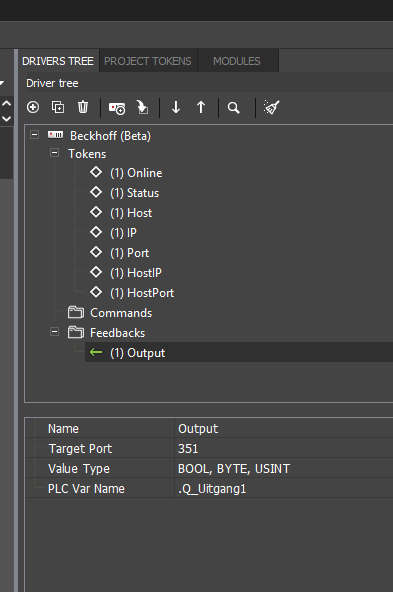Switch to the Project Tokens tab
This screenshot has width=393, height=592.
click(148, 61)
